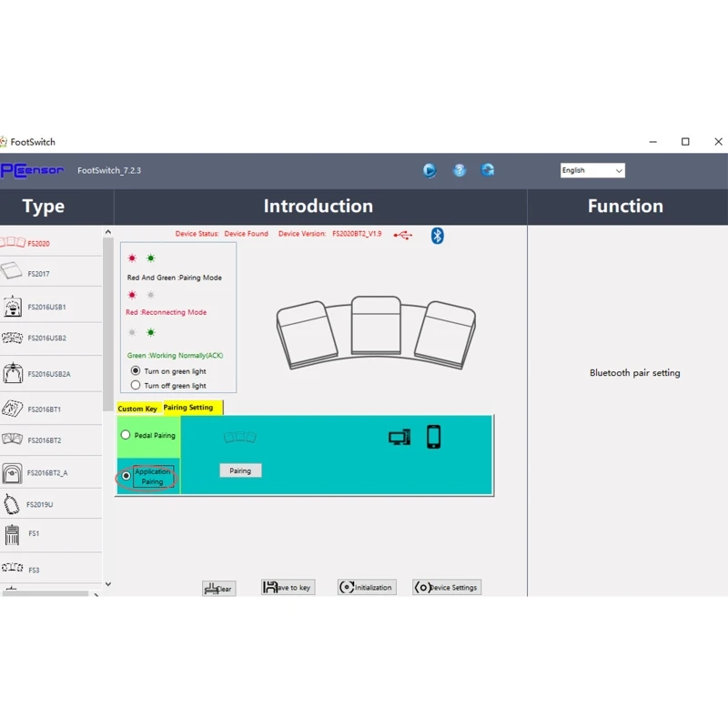Select the FS2016USB2 device icon
728x728 pixels.
click(x=12, y=338)
